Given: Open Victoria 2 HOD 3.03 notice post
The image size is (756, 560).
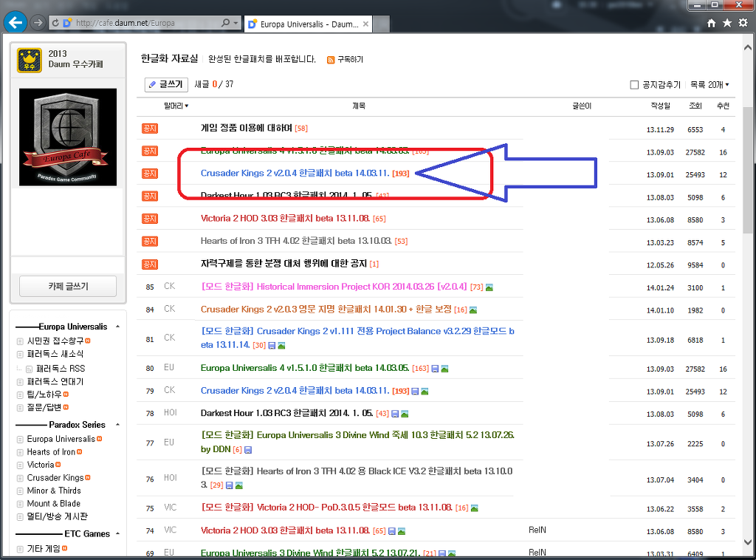Looking at the screenshot, I should point(286,219).
